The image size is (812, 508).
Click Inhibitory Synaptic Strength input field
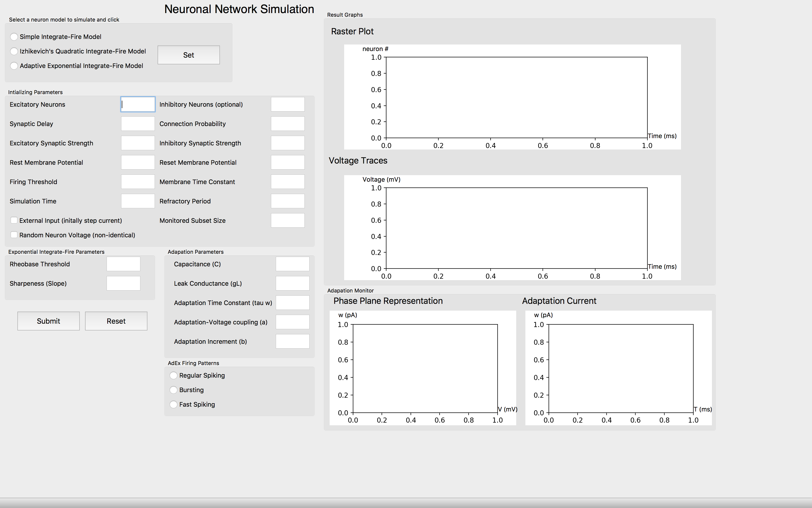click(x=288, y=143)
